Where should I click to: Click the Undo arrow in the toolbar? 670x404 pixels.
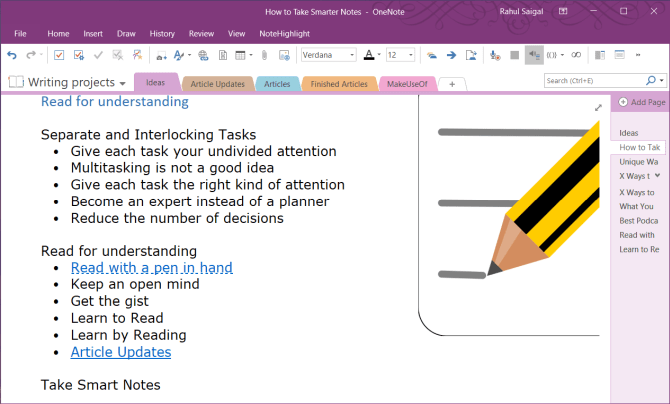tap(12, 55)
